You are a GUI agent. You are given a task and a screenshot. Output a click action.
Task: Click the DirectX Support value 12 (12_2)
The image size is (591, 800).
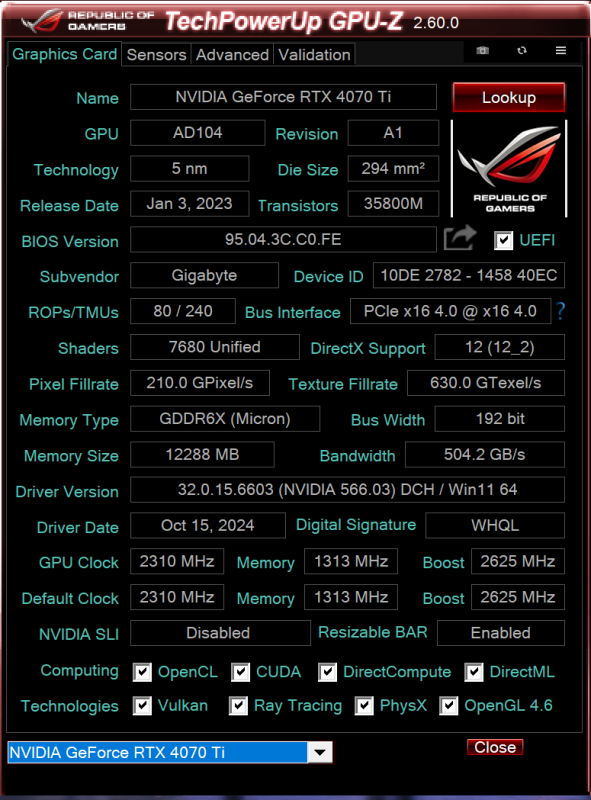500,347
